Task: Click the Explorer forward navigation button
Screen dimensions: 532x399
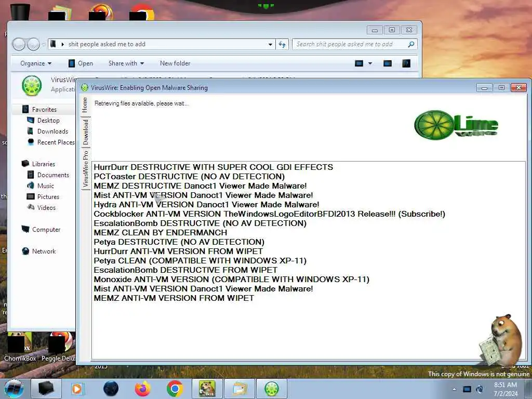Action: click(33, 44)
